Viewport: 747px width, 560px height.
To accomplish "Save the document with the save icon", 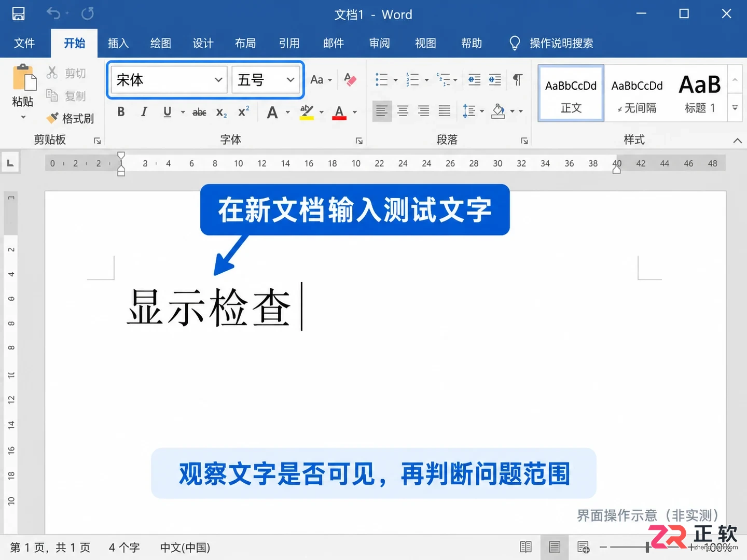I will pyautogui.click(x=19, y=13).
